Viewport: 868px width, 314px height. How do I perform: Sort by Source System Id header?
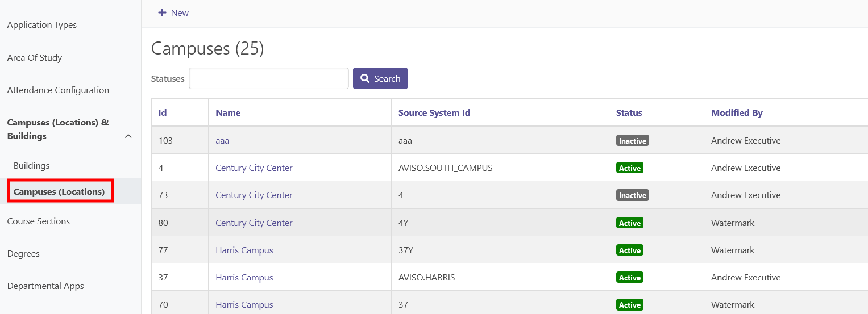[434, 112]
